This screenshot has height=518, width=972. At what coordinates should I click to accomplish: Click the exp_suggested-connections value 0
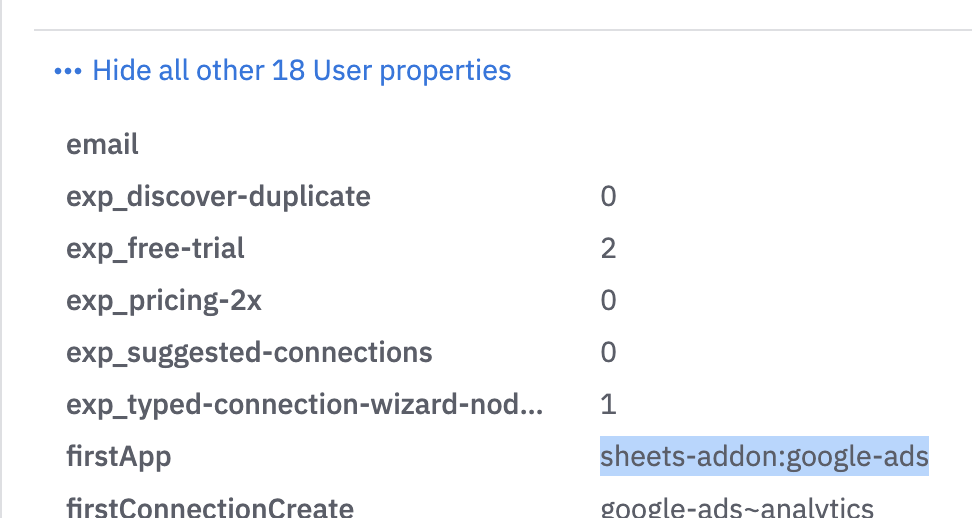click(x=608, y=353)
